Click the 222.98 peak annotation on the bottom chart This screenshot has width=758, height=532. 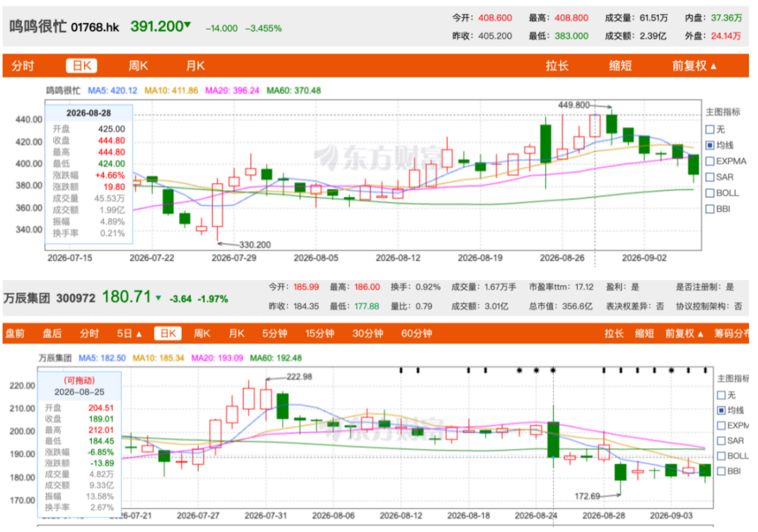tap(299, 376)
